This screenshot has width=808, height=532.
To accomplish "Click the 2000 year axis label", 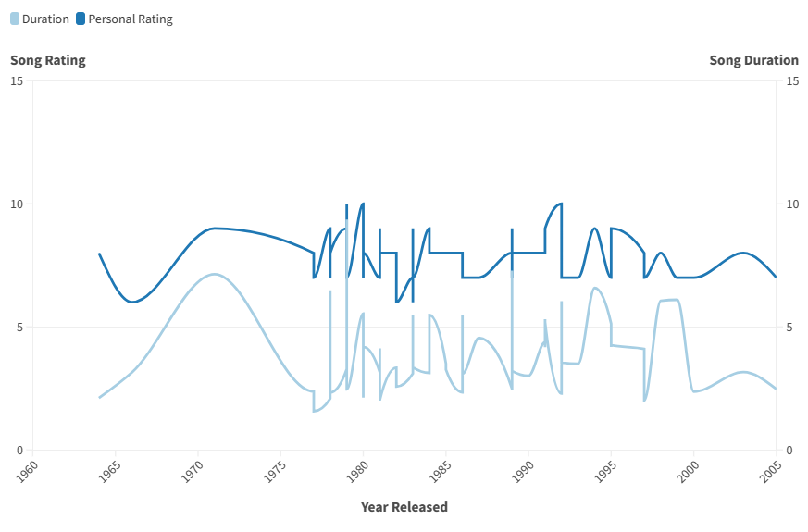I will pos(686,469).
